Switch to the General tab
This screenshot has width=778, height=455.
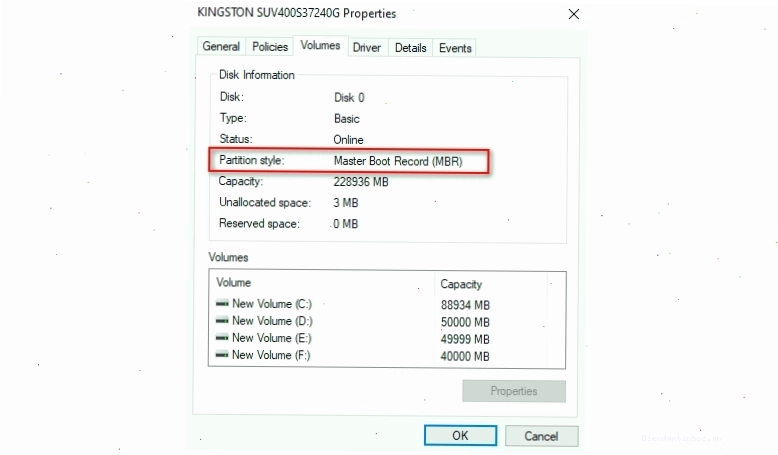click(221, 47)
